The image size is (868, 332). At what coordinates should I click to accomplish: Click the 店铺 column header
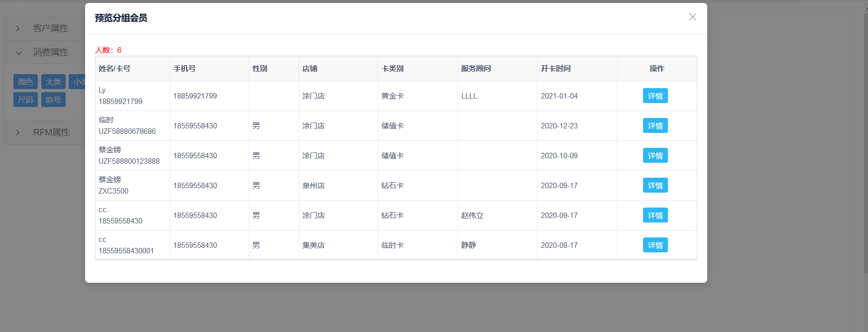point(310,69)
